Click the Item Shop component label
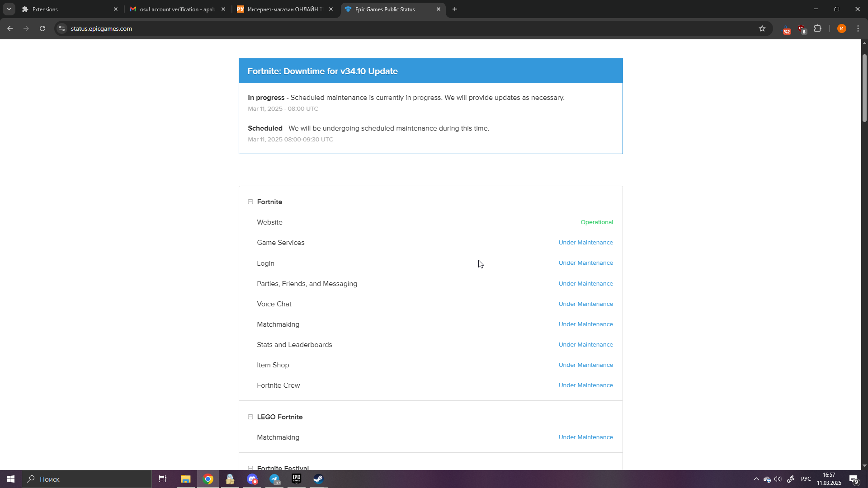This screenshot has height=488, width=868. tap(273, 365)
